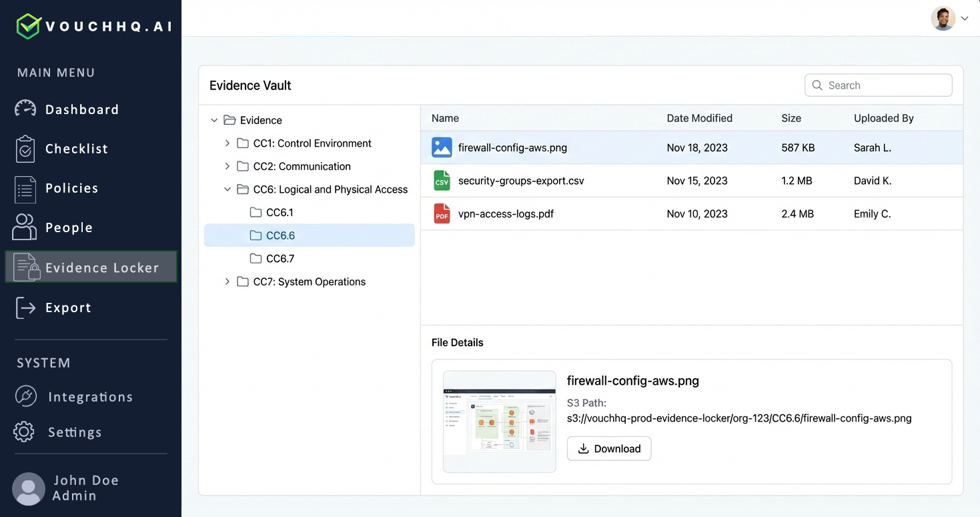The image size is (980, 517).
Task: Sort files by Date Modified column
Action: click(699, 118)
